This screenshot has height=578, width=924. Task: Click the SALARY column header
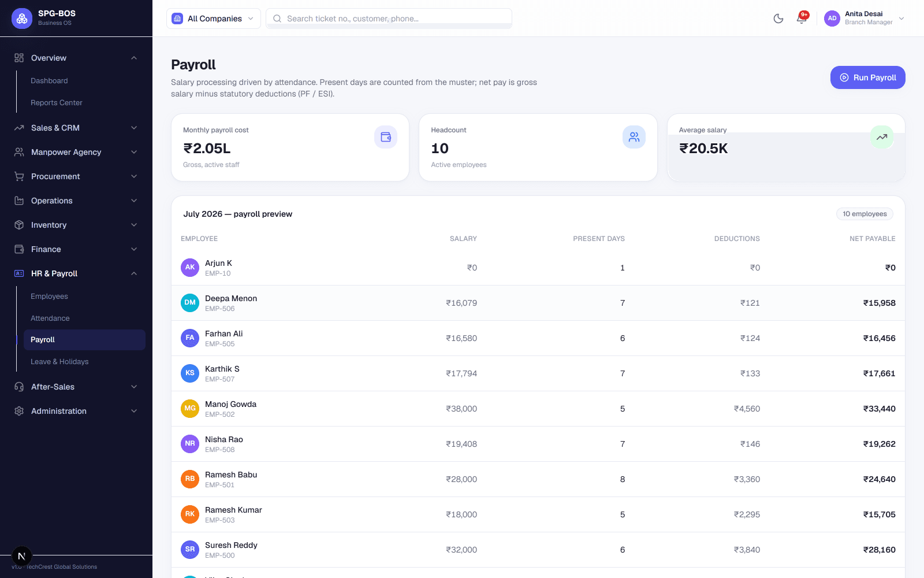click(463, 239)
